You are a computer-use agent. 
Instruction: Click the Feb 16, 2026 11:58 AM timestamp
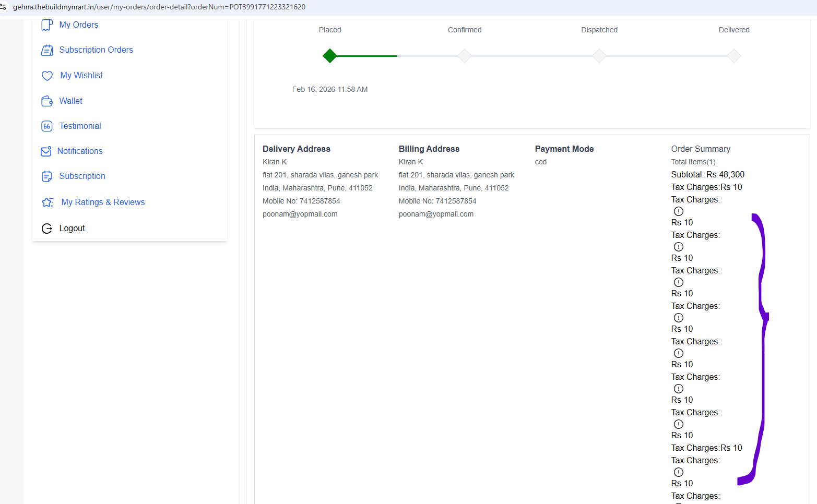[x=330, y=89]
